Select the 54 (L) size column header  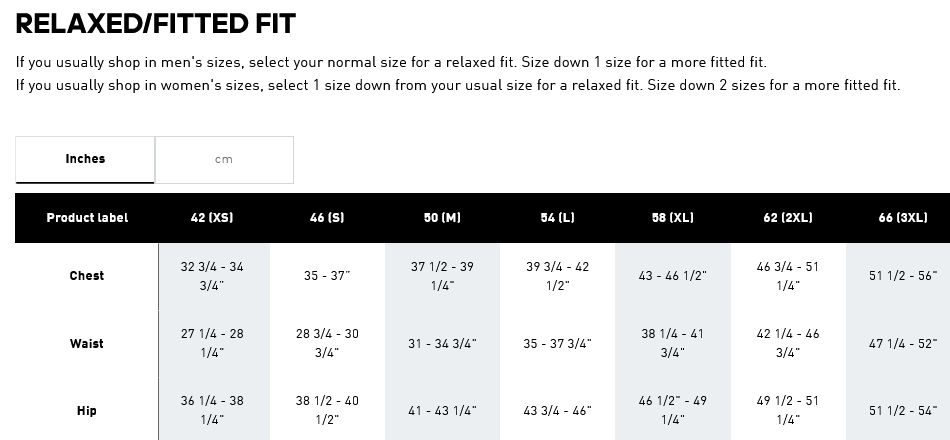point(557,217)
